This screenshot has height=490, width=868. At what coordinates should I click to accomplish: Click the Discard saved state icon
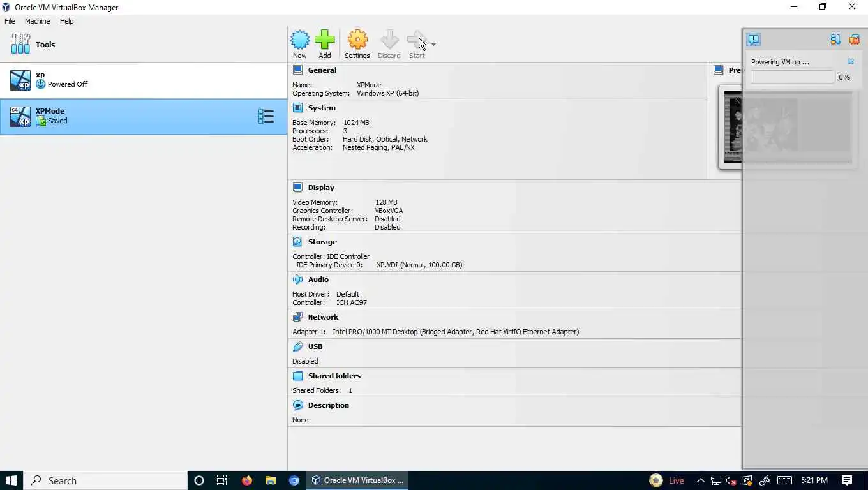point(389,40)
